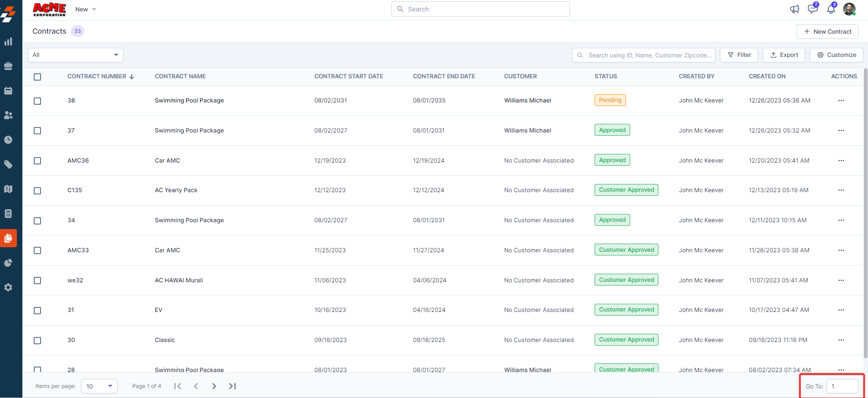868x398 pixels.
Task: Open the map icon in sidebar
Action: pos(8,189)
